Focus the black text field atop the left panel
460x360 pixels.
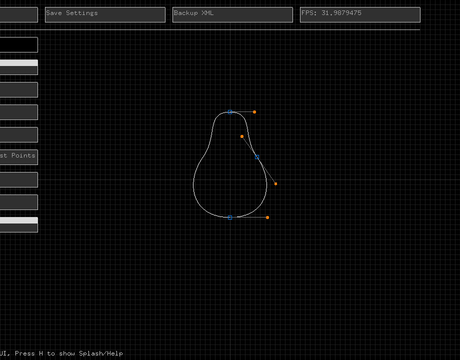pos(19,45)
